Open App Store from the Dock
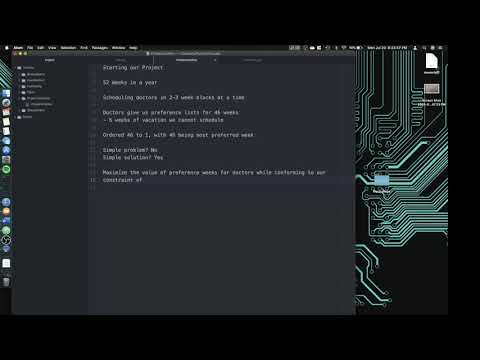 [x=6, y=150]
